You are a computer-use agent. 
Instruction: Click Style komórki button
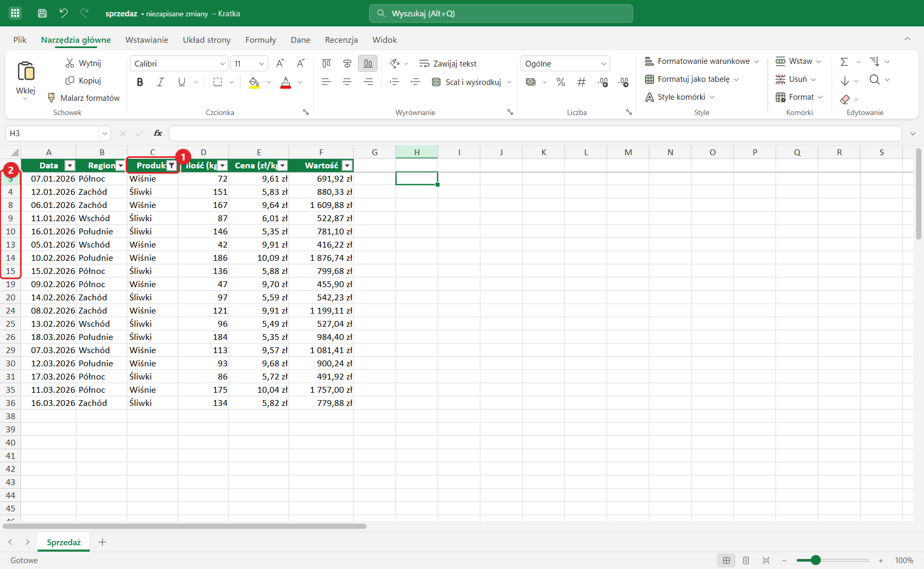[x=680, y=97]
